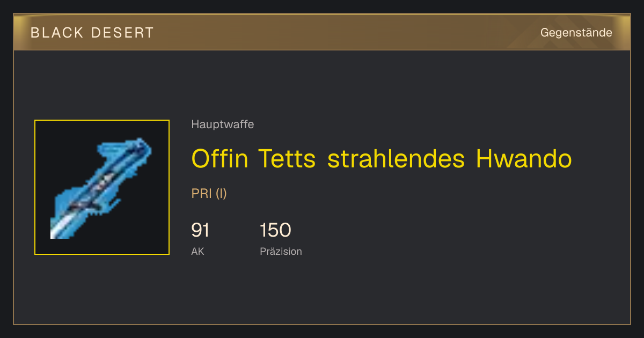This screenshot has width=644, height=338.
Task: Click the 91 attack value
Action: (200, 230)
